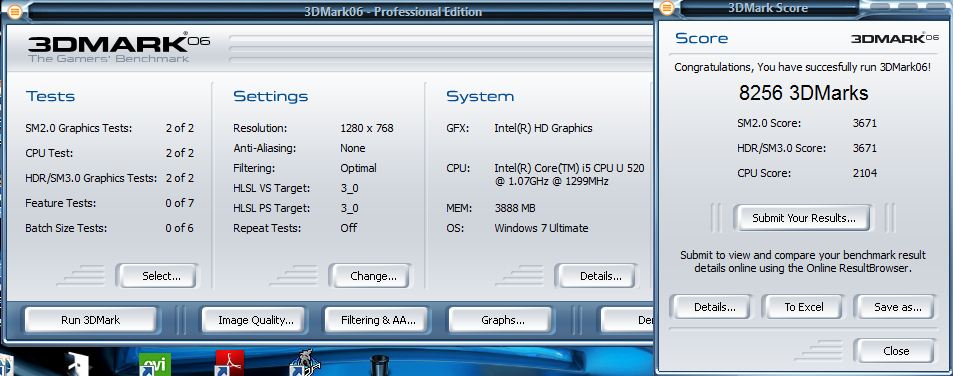The image size is (953, 376).
Task: Click the Repeat Tests value 'Off'
Action: (348, 228)
